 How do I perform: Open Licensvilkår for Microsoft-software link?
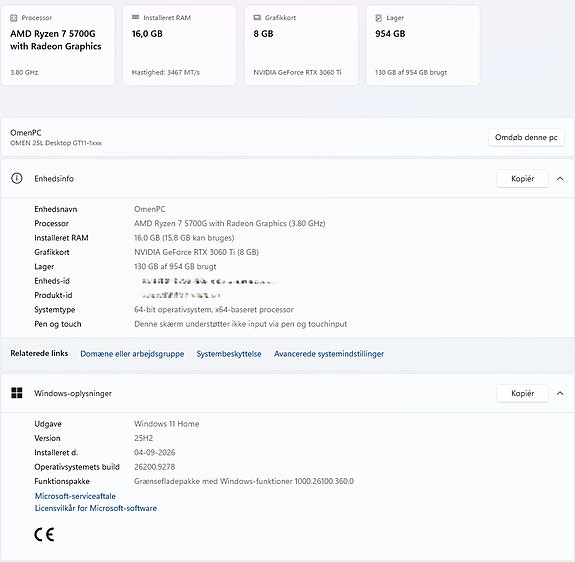[96, 508]
